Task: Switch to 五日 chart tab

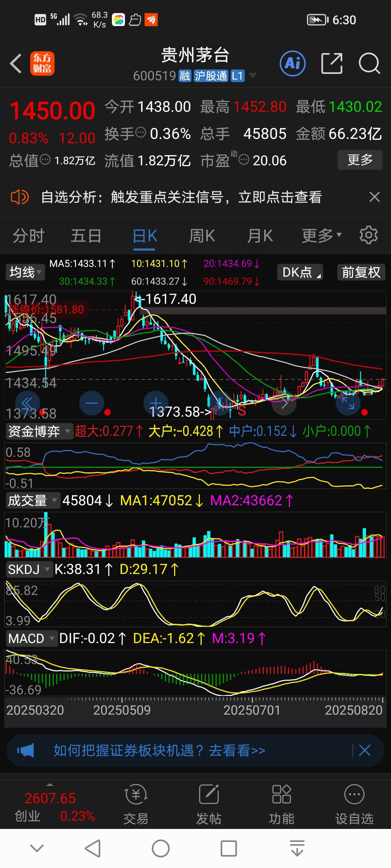Action: [x=86, y=236]
